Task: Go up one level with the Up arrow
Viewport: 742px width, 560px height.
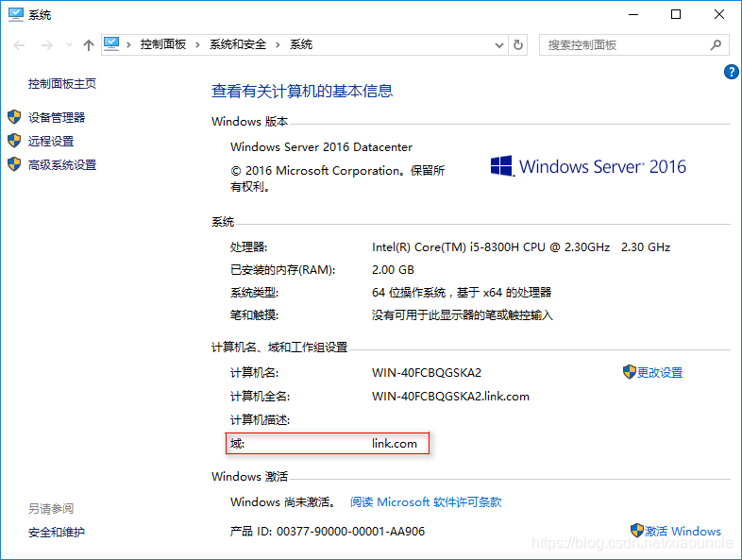Action: pos(89,45)
